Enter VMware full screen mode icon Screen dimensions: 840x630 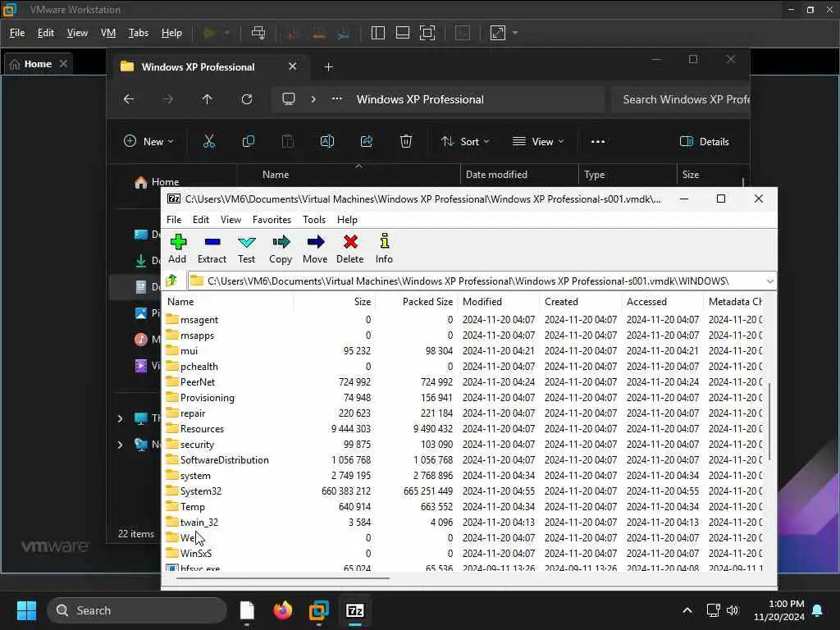[427, 33]
